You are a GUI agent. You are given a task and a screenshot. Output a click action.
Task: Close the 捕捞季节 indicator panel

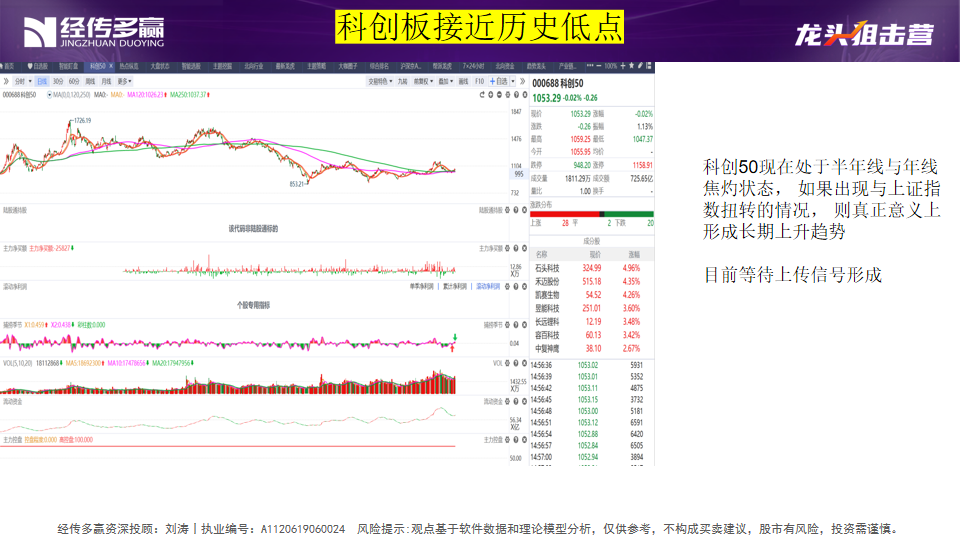525,324
